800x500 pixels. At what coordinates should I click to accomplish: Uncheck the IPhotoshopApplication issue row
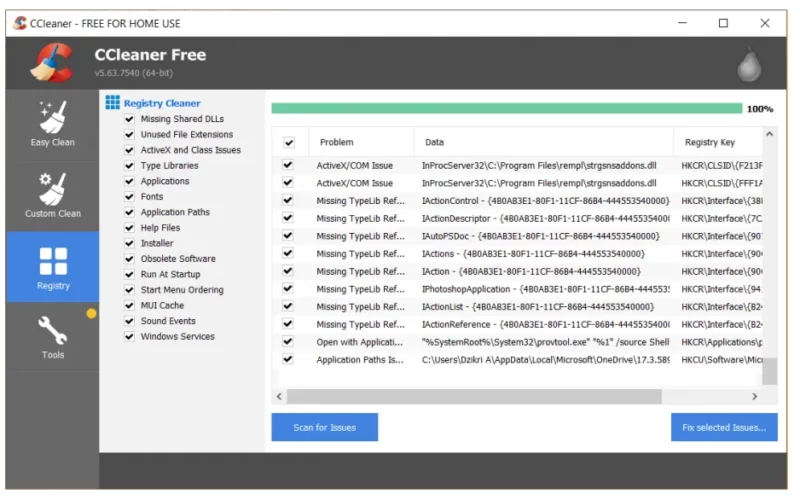[288, 288]
